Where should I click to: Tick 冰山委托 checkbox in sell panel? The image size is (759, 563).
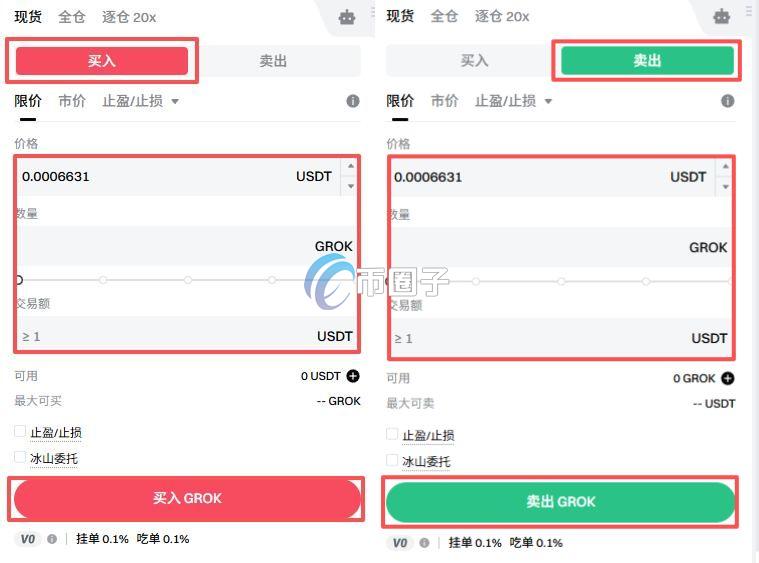coord(392,460)
